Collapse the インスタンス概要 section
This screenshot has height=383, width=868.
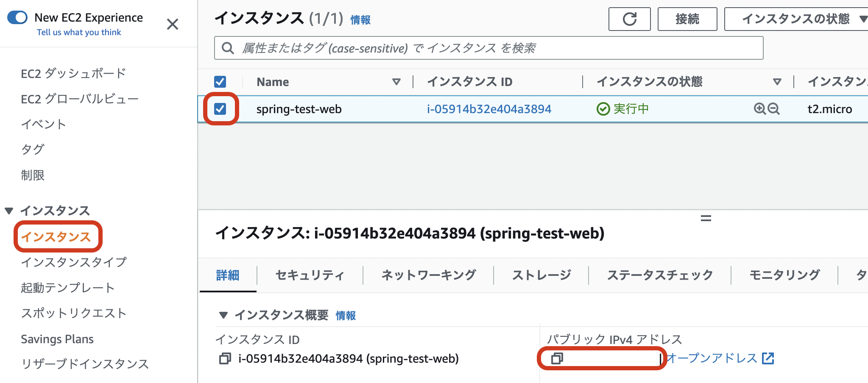(x=223, y=315)
